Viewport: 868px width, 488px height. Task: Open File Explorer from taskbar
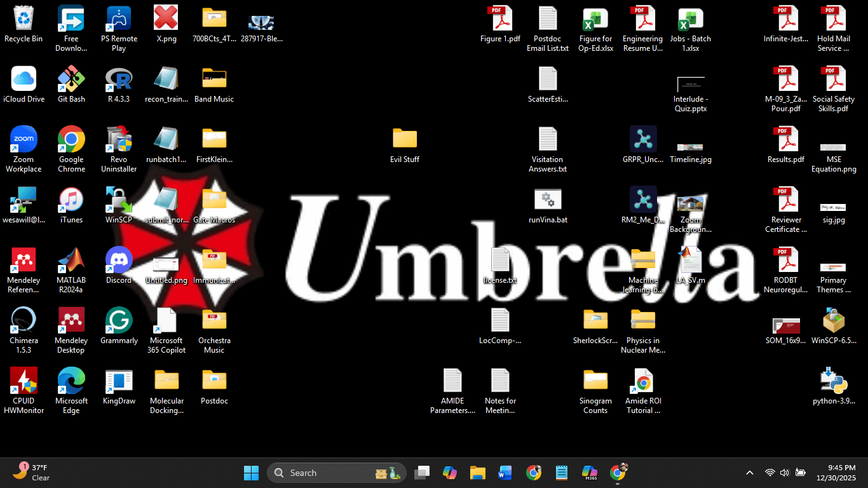pos(478,473)
